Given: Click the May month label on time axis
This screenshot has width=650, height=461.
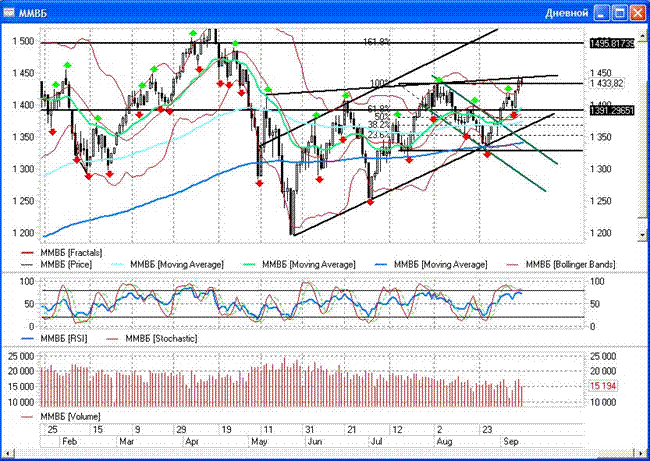Looking at the screenshot, I should (x=259, y=442).
